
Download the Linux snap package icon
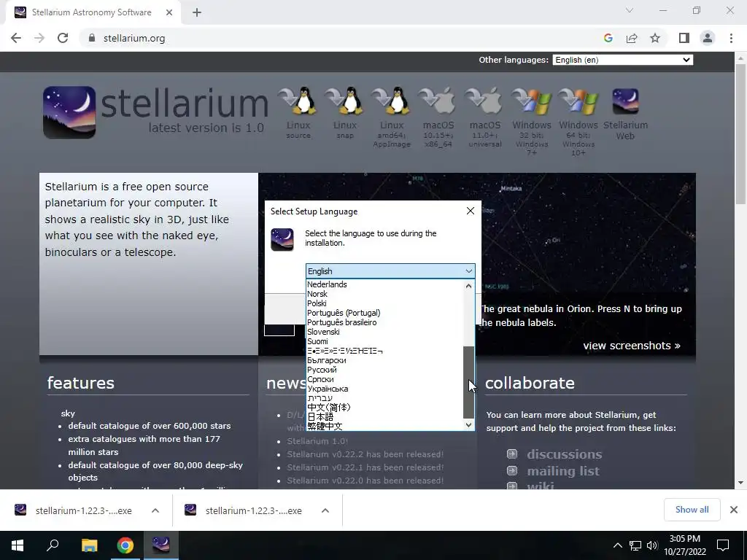[345, 101]
